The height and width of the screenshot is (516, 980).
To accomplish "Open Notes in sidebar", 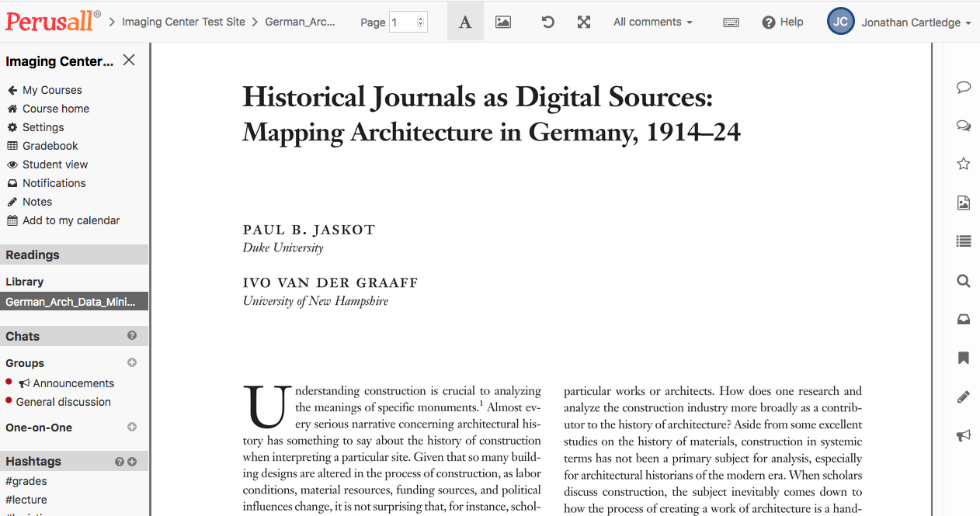I will [30, 202].
